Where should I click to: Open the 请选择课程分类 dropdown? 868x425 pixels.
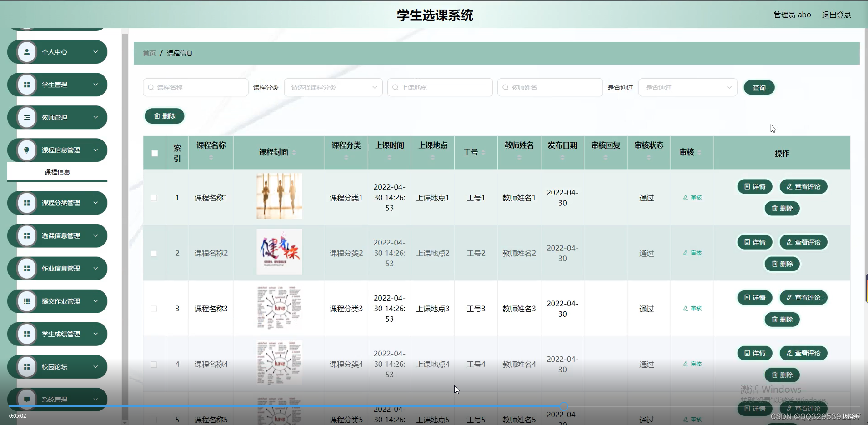[333, 87]
